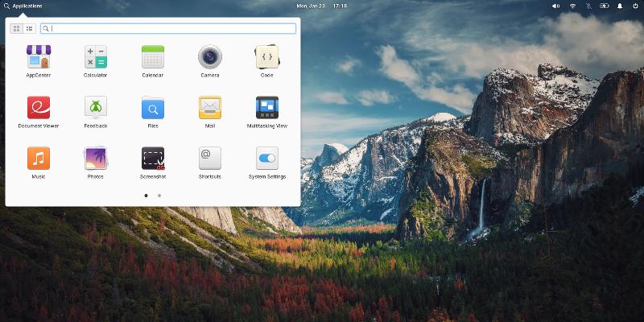Launch the Code editor
The height and width of the screenshot is (322, 644).
point(267,57)
